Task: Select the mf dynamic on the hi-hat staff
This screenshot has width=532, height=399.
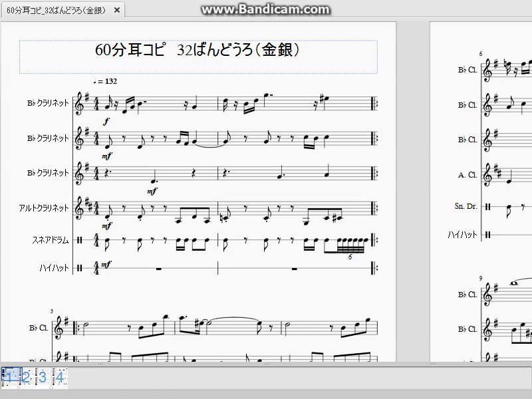Action: (x=106, y=264)
